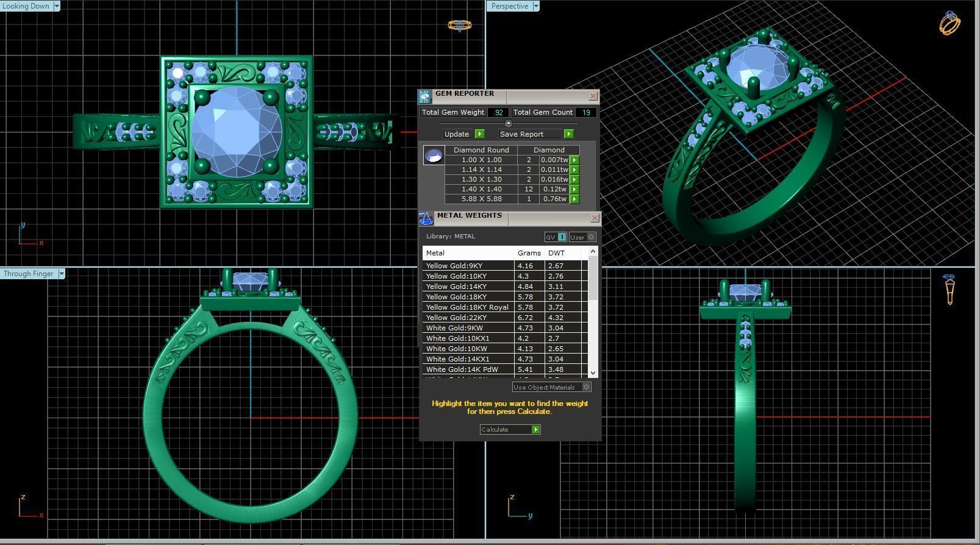The image size is (980, 545).
Task: Collapse the Gem Reporter details arrow
Action: (509, 123)
